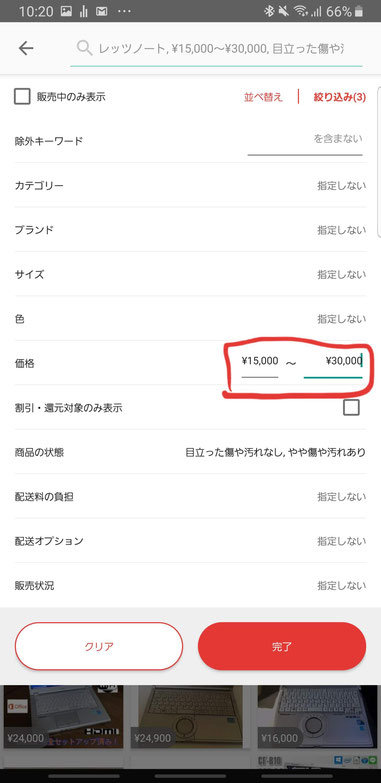Tap the battery status icon
This screenshot has width=381, height=783.
359,11
